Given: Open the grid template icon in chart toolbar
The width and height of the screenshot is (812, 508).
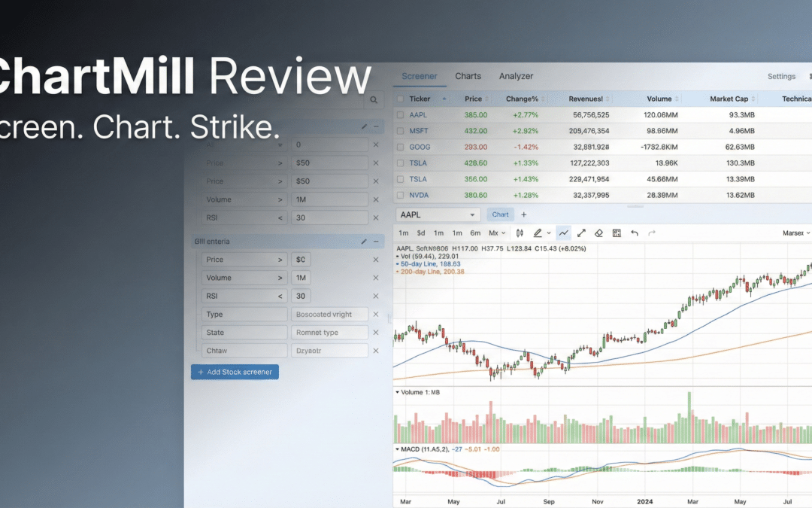Looking at the screenshot, I should (x=617, y=233).
